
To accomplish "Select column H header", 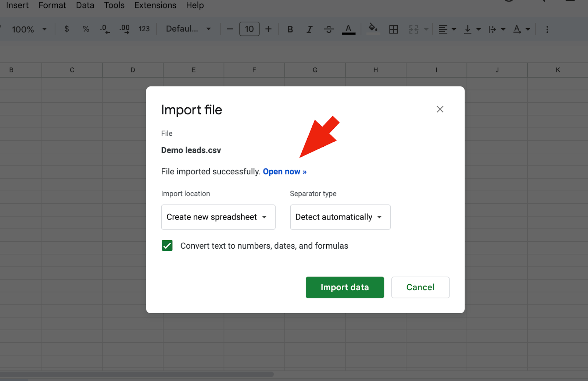I will [376, 70].
